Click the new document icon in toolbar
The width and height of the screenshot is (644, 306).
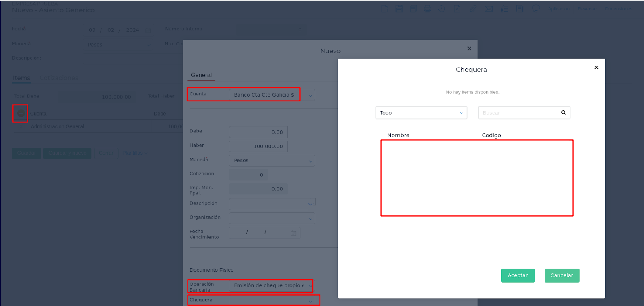[385, 9]
